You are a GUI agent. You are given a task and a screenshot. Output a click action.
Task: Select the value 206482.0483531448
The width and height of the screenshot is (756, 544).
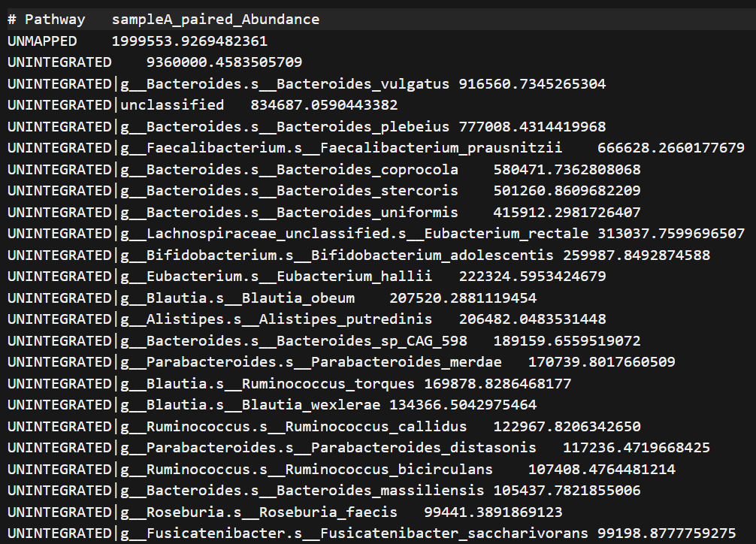[x=532, y=320]
